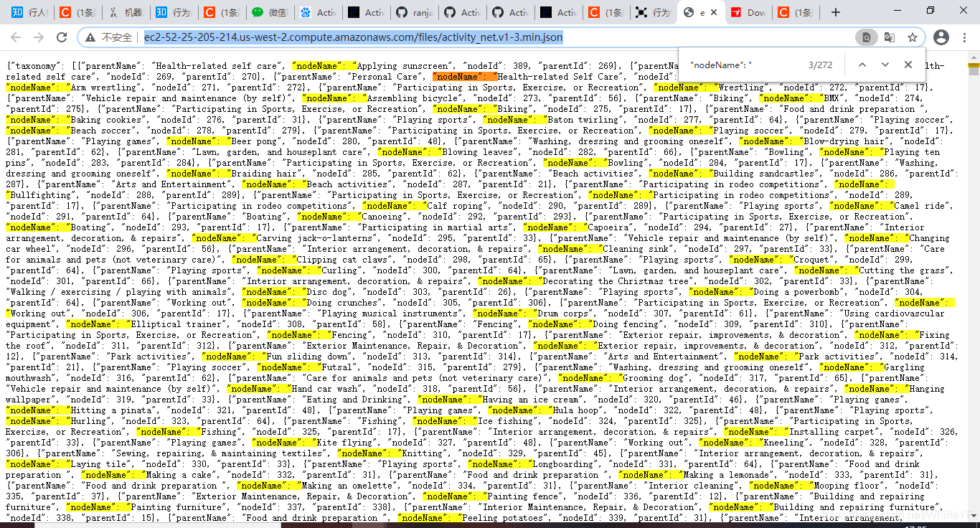Click the text "Peeling potatoes"

coord(504,518)
